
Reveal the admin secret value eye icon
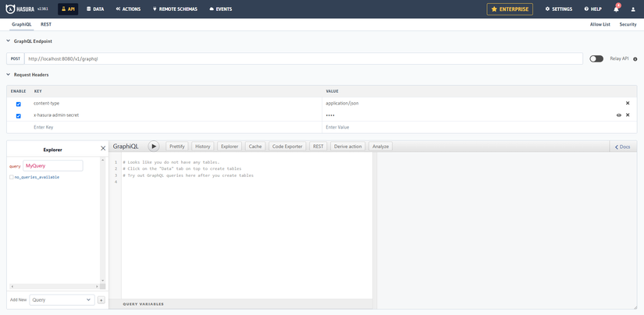[618, 115]
